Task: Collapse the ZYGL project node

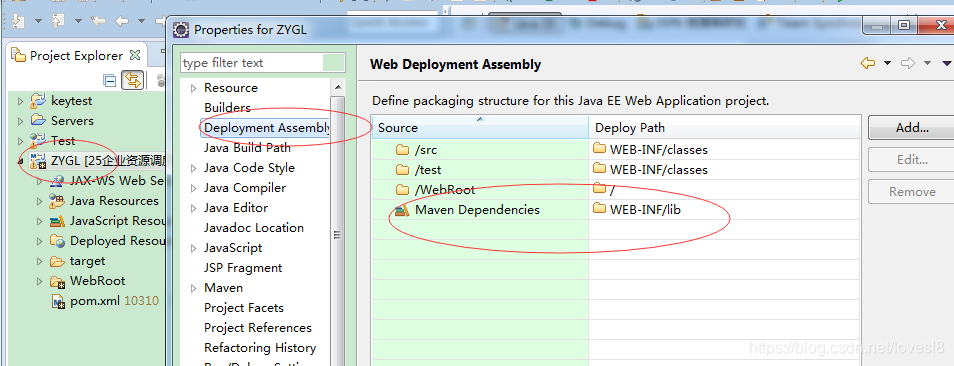Action: coord(21,162)
